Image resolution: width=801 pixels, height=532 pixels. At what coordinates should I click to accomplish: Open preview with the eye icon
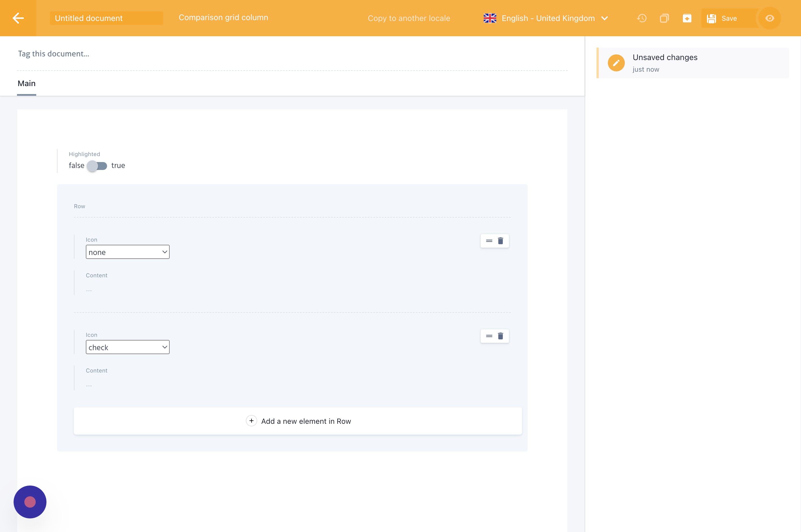click(x=770, y=18)
